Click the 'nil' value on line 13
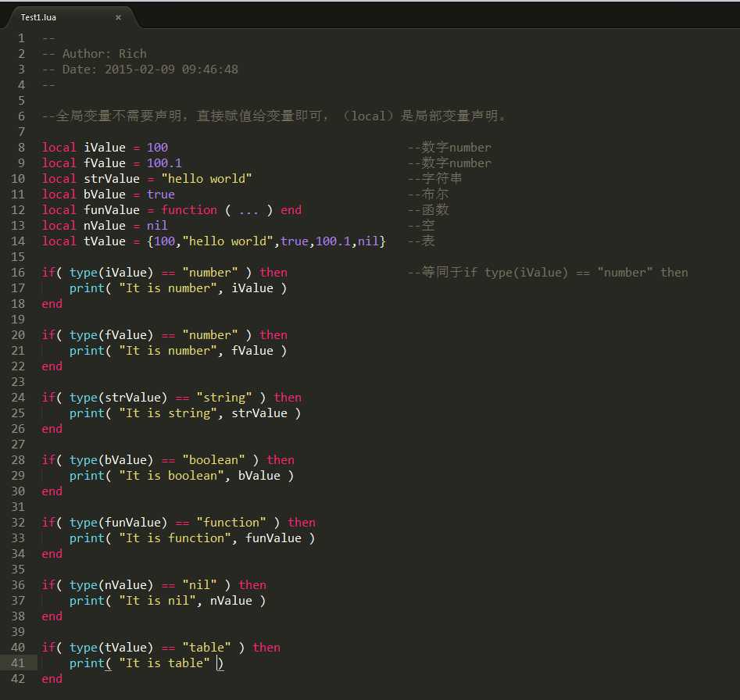The width and height of the screenshot is (740, 700). (x=157, y=226)
